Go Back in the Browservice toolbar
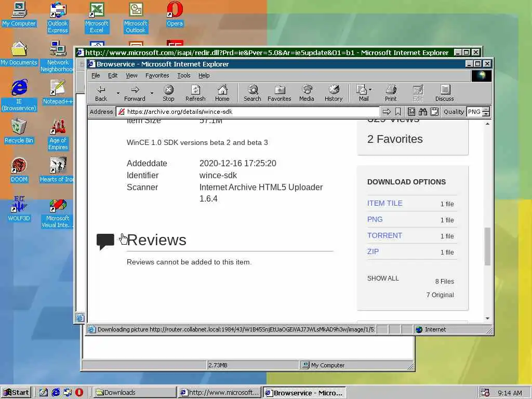This screenshot has width=532, height=399. tap(101, 93)
